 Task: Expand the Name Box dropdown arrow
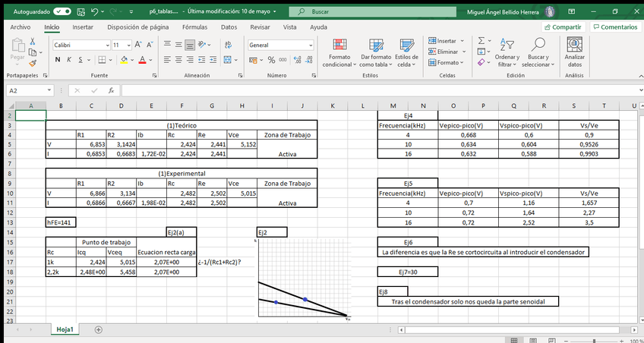[x=58, y=90]
